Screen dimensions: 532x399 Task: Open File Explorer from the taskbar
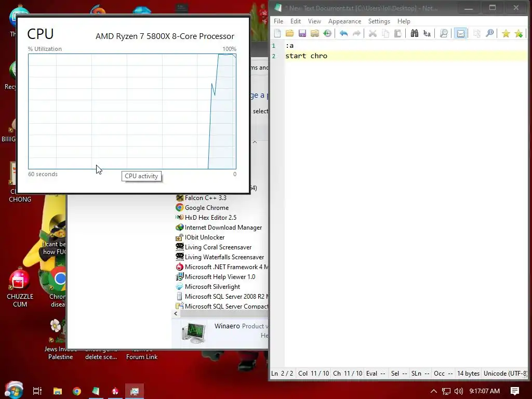58,391
